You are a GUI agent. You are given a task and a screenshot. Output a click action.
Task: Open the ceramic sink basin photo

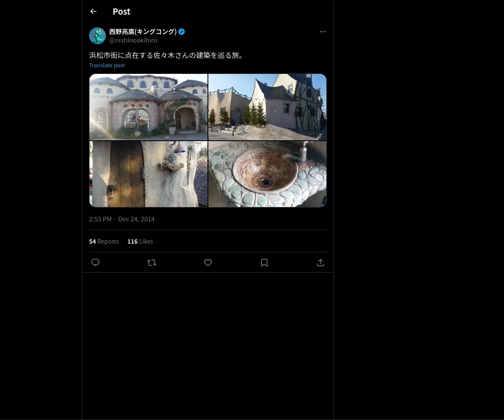point(268,174)
